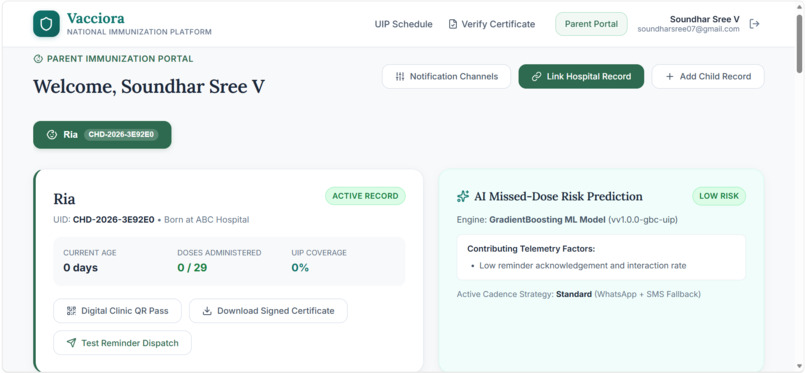Click the ACTIVE RECORD status badge
806x373 pixels.
coord(365,196)
